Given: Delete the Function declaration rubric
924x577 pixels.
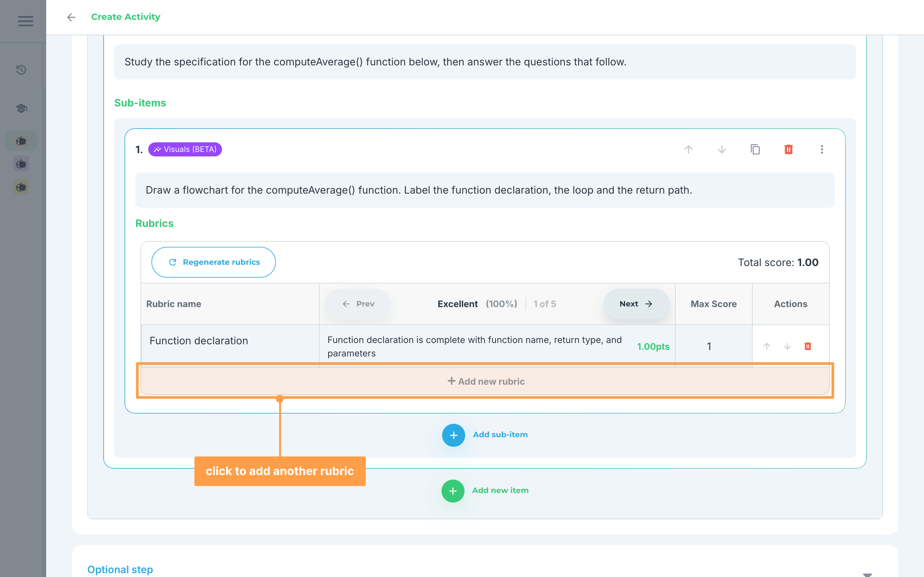Looking at the screenshot, I should tap(808, 346).
